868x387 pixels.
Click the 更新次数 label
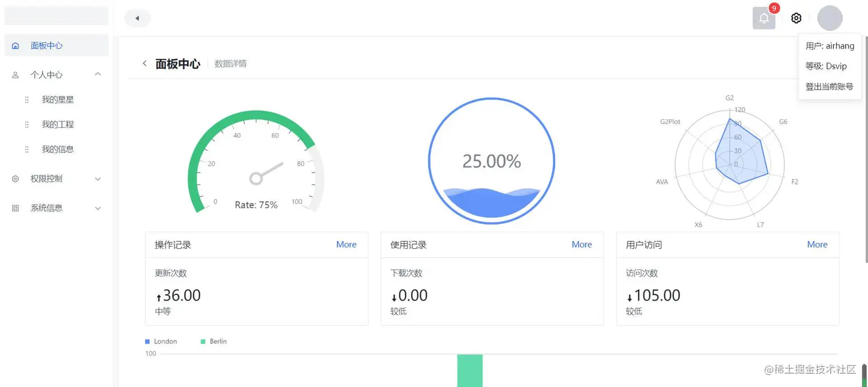click(x=170, y=273)
